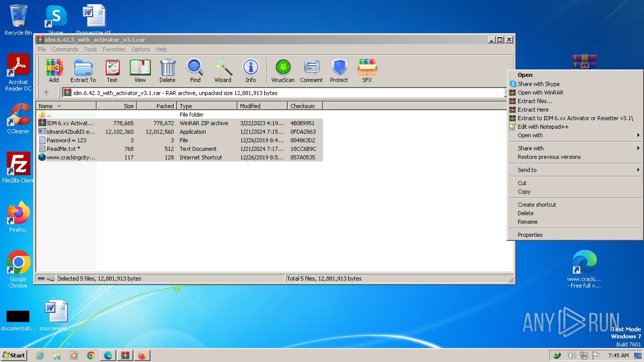Select the idman642build3 application row
644x362 pixels.
tap(180, 132)
